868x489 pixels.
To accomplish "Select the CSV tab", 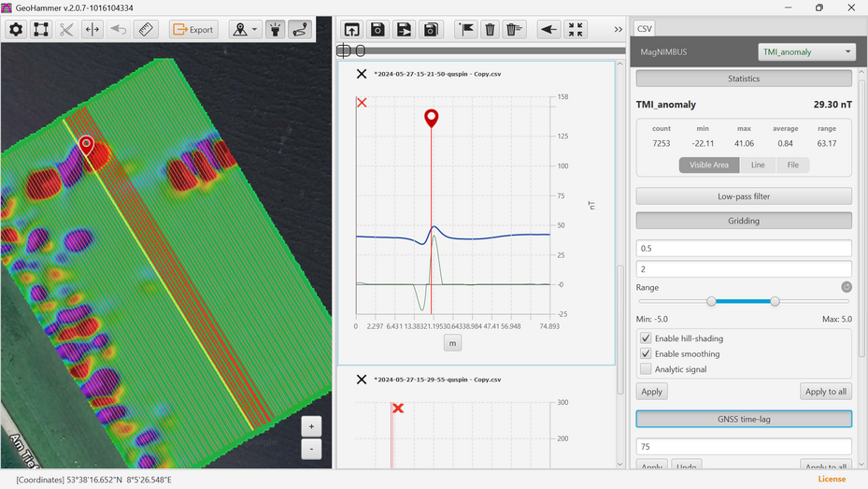I will 645,29.
